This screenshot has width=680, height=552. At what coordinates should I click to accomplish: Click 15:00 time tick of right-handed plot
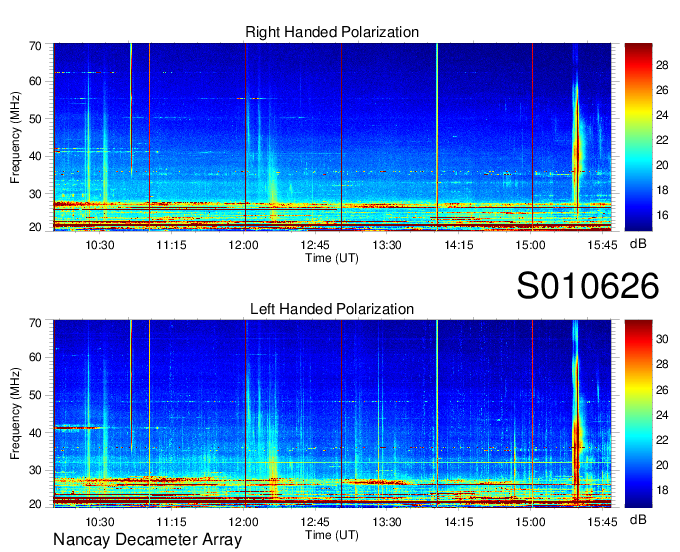[530, 245]
